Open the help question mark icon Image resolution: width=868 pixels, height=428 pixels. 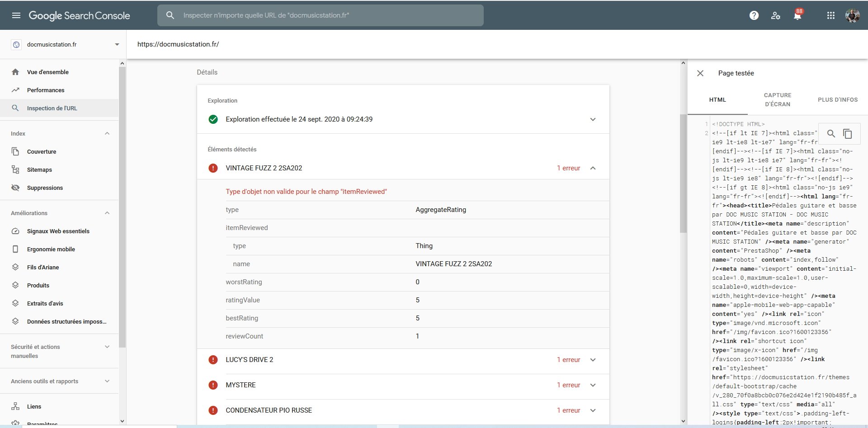click(754, 15)
